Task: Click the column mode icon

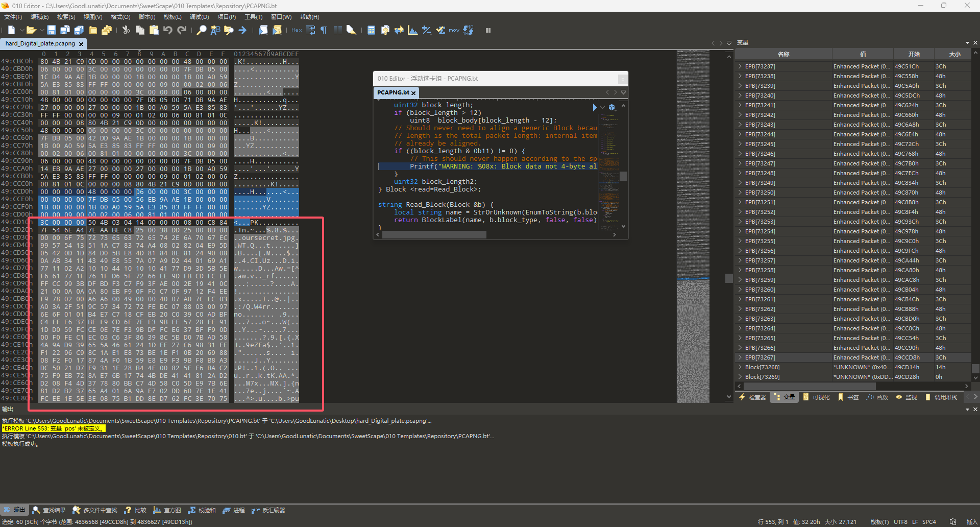Action: click(337, 30)
